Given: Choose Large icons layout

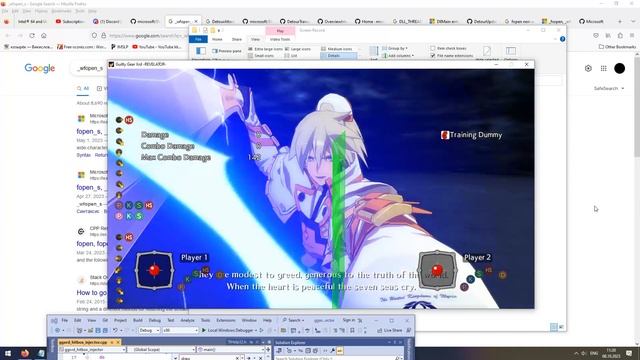Looking at the screenshot, I should coord(298,49).
